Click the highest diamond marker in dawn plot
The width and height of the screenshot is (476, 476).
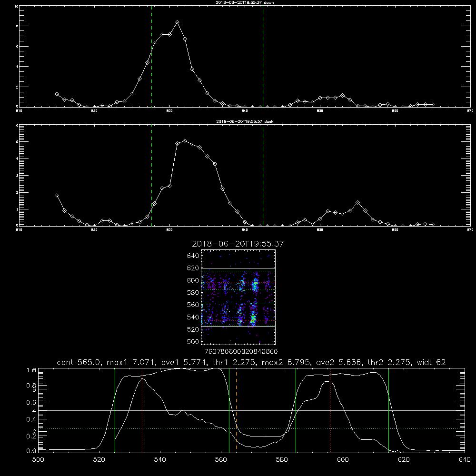point(177,22)
